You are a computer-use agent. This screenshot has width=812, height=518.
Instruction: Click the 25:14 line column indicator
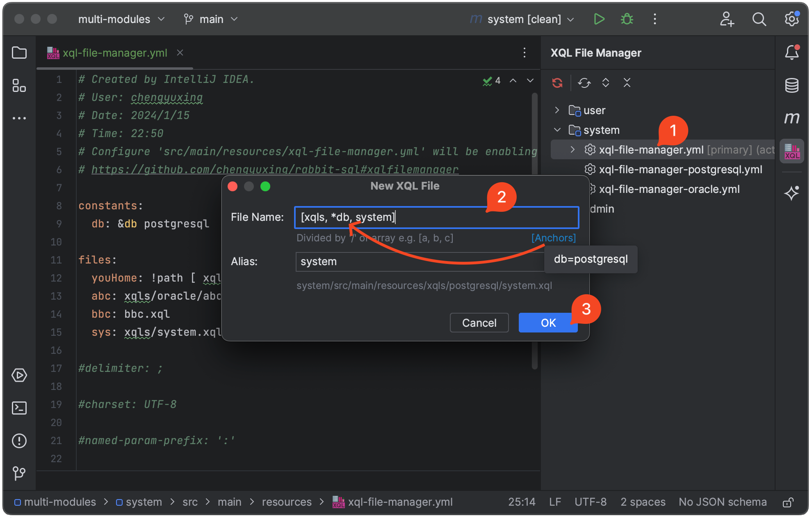pos(522,502)
